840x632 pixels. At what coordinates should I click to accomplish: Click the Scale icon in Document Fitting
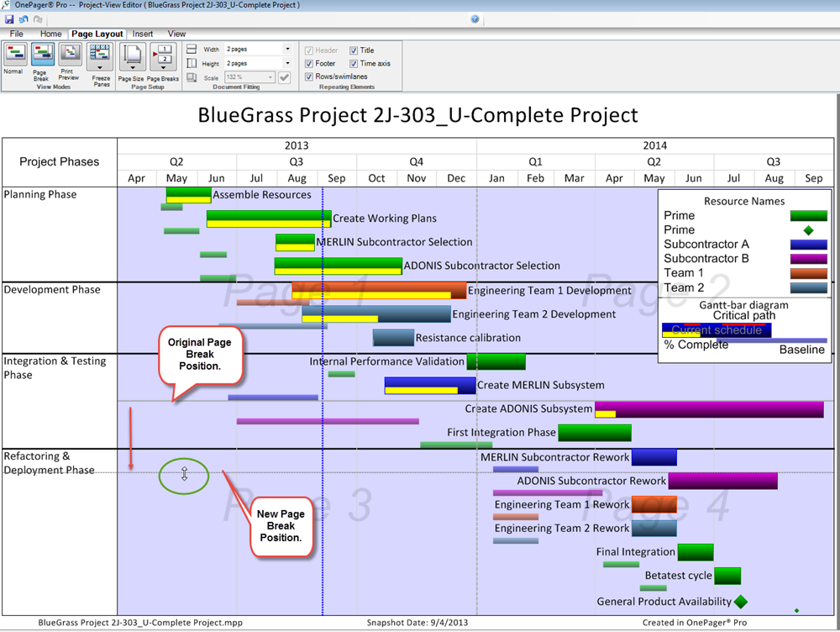(x=192, y=77)
